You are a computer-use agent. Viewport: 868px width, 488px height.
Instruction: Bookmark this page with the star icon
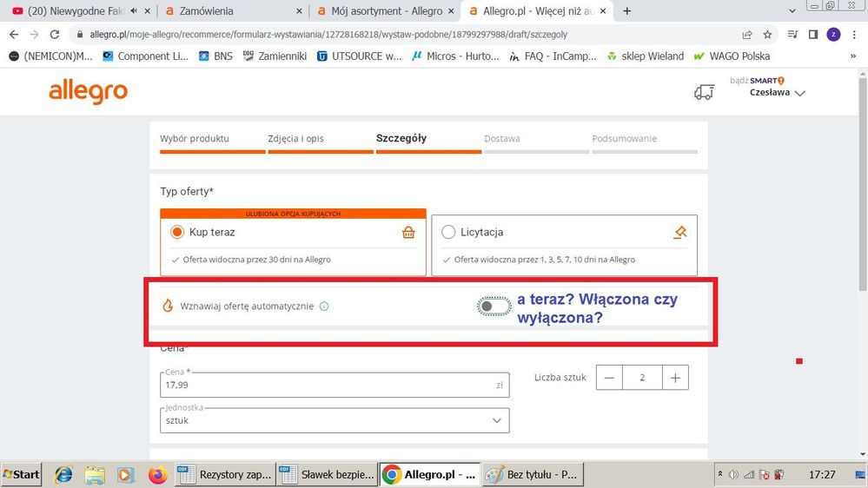click(767, 35)
